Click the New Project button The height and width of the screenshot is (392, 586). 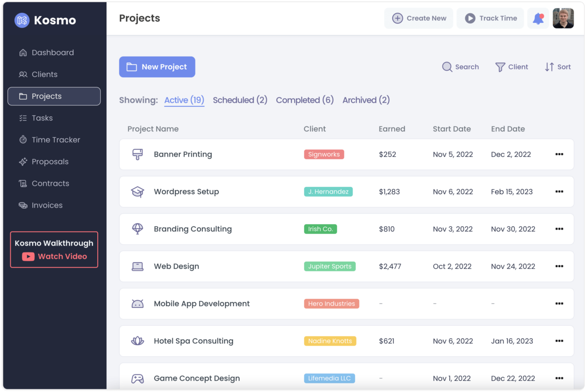pos(157,67)
